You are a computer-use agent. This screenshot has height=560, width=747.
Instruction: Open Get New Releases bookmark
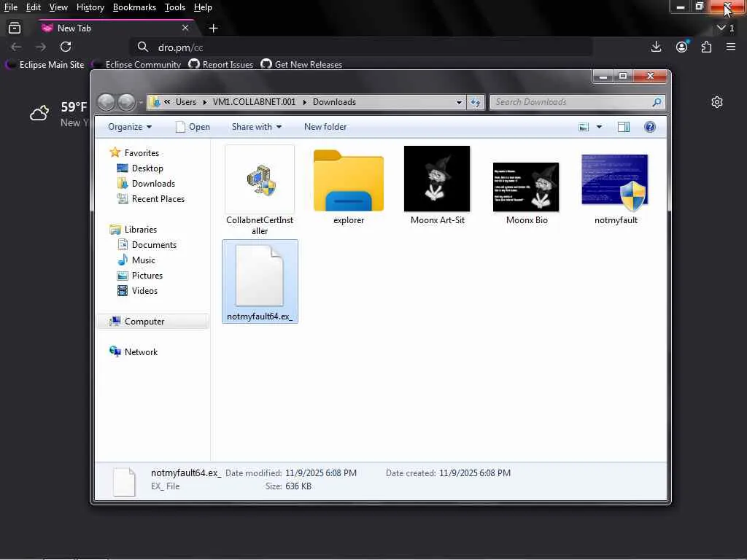[301, 65]
